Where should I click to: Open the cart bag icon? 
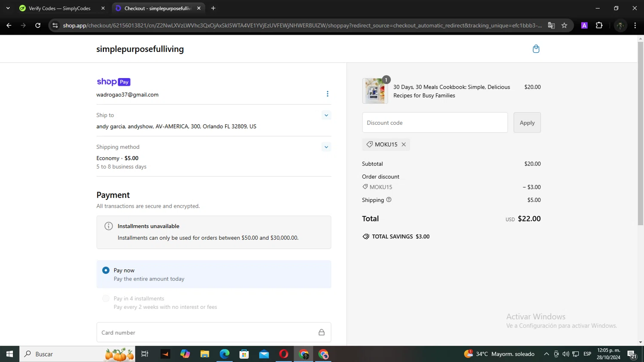(x=536, y=49)
